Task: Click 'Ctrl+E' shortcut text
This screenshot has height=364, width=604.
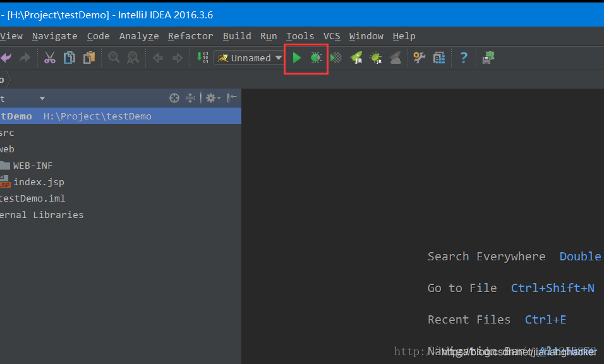Action: pos(545,320)
